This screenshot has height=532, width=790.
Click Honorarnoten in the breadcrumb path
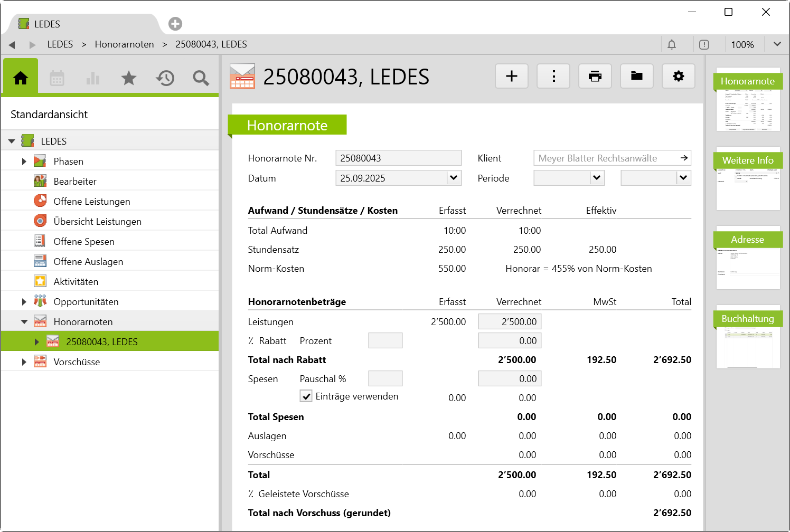click(124, 44)
